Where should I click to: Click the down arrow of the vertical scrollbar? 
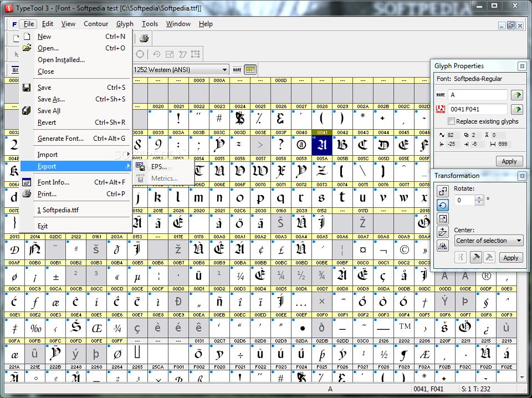(x=523, y=377)
